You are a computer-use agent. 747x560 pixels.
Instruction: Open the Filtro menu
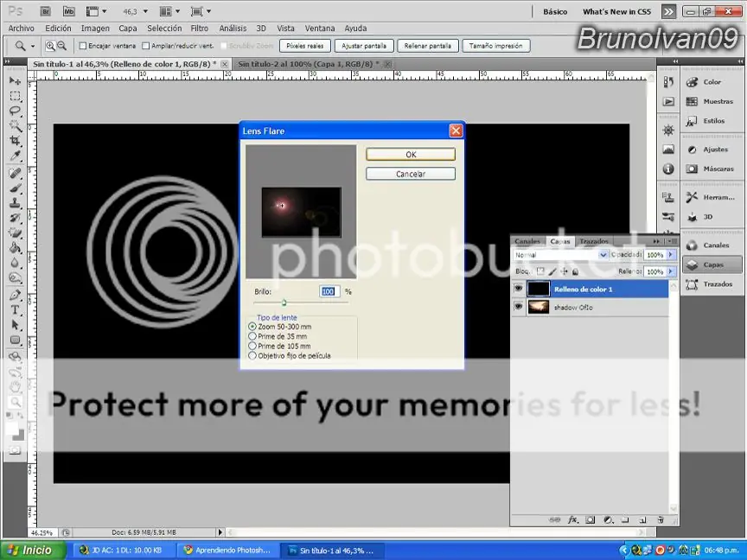199,29
